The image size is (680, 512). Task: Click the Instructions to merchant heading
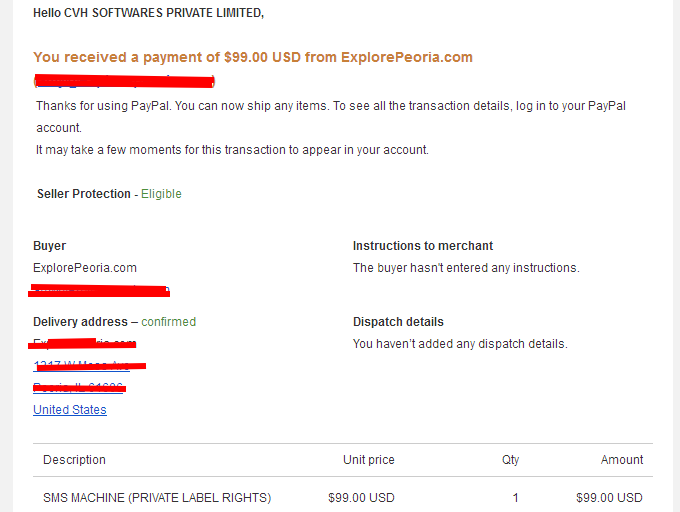[423, 246]
